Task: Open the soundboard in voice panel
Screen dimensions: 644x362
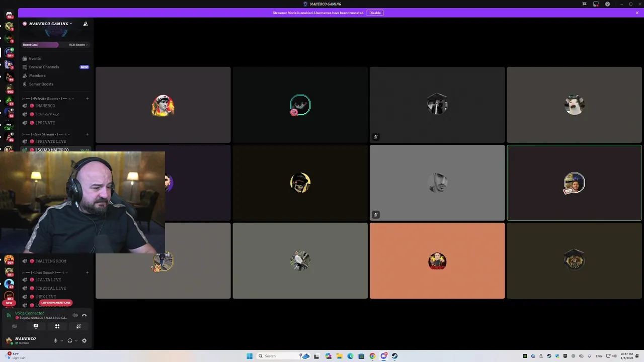Action: pyautogui.click(x=78, y=326)
